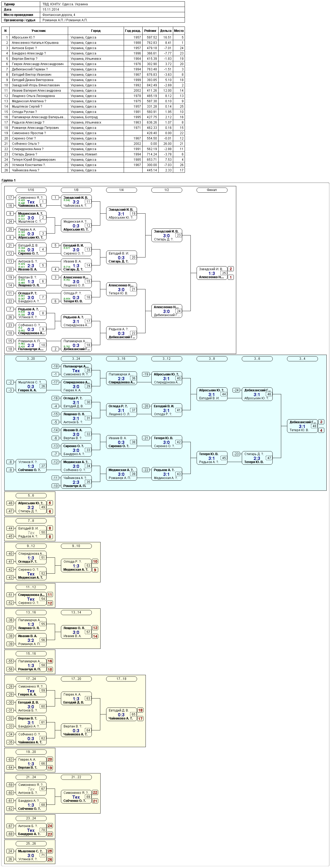Select organizer 'Романчук А.П. / Романчук А.П.'
Image resolution: width=332 pixels, height=868 pixels.
pos(65,20)
